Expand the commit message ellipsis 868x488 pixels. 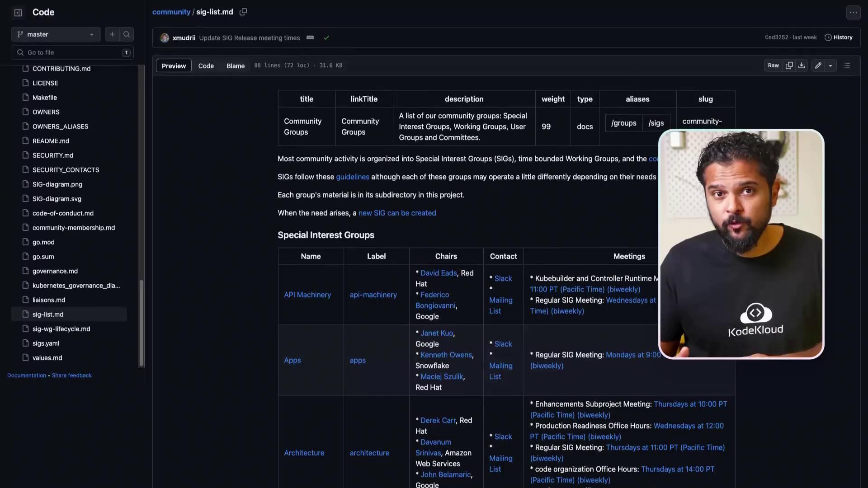pos(310,38)
